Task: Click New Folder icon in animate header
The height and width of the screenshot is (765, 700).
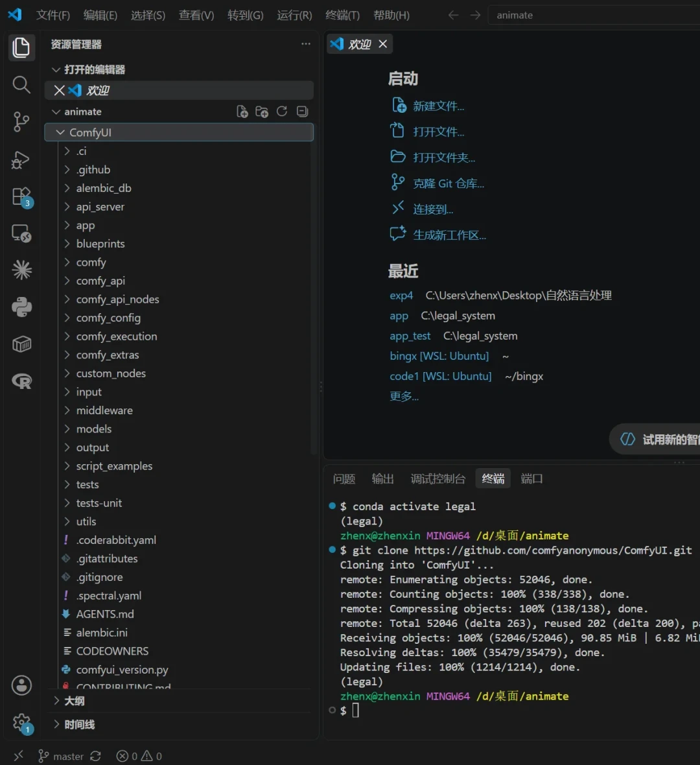Action: [x=262, y=112]
